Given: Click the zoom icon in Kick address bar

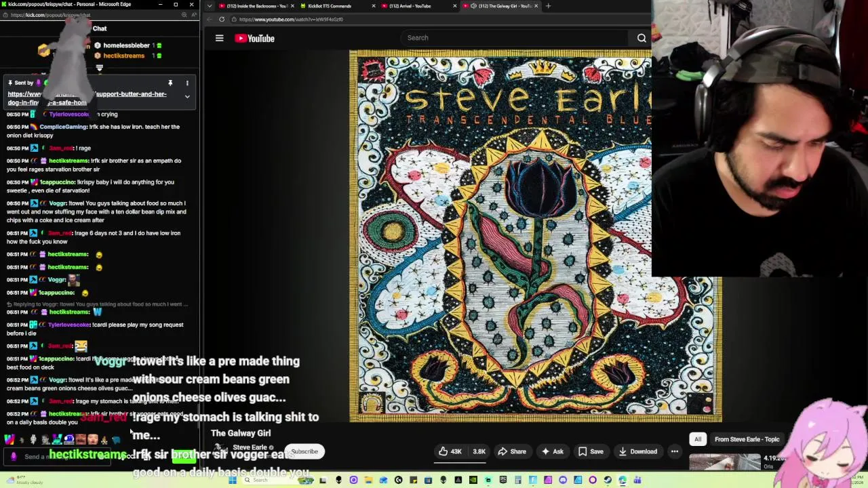Looking at the screenshot, I should 184,15.
